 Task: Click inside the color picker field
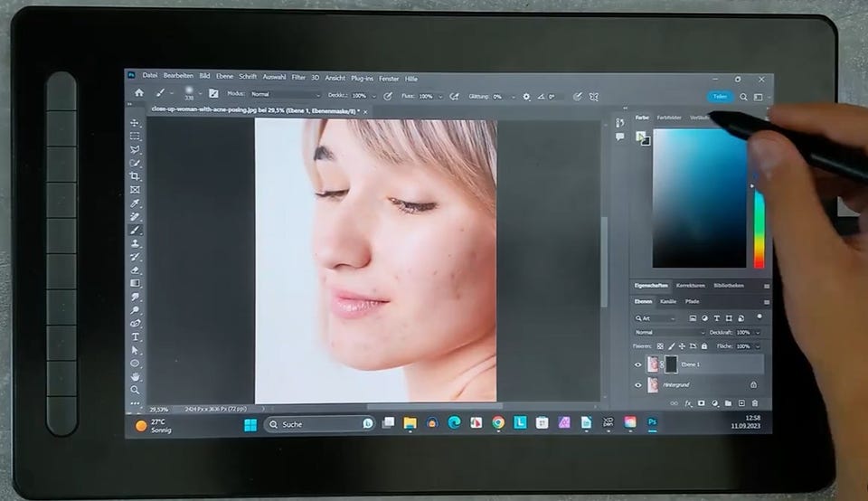699,197
